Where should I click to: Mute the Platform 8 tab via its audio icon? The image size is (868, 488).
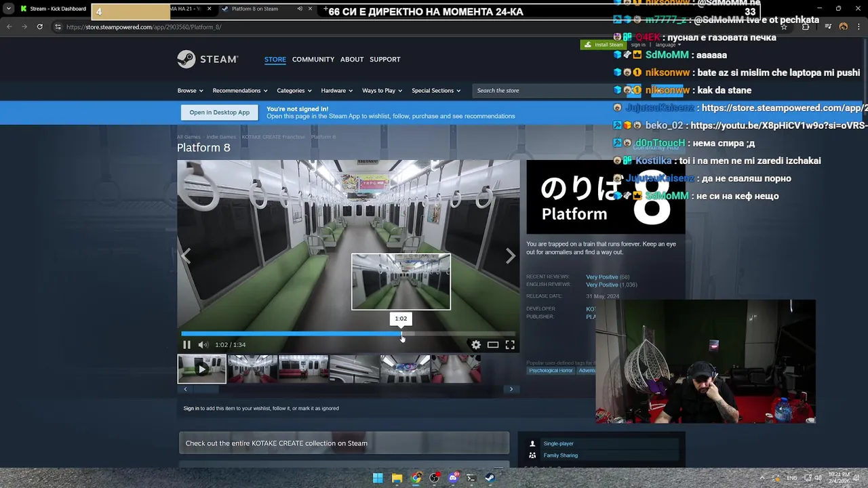click(x=300, y=9)
